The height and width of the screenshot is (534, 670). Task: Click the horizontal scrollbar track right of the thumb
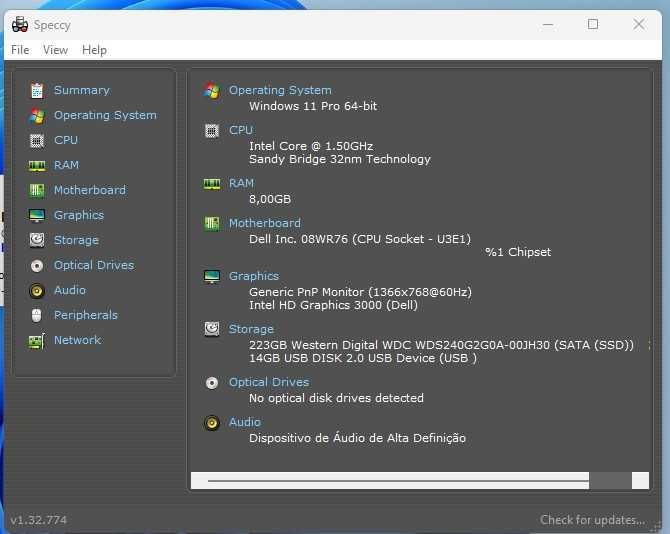point(610,481)
